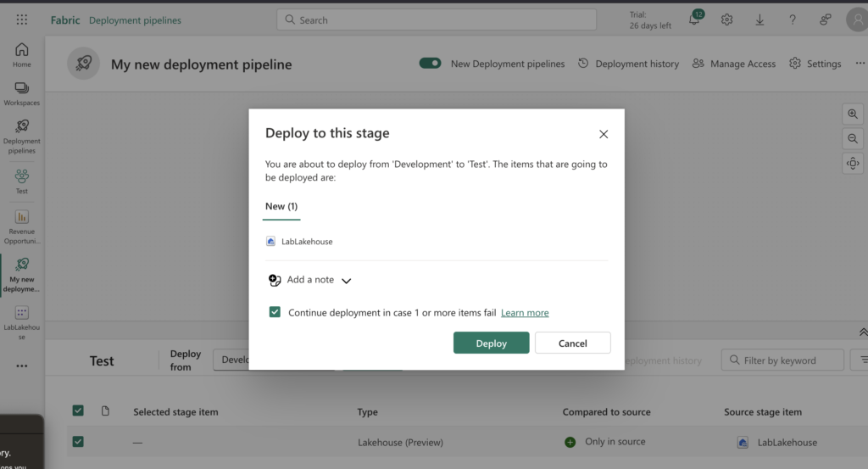Confirm with the Deploy button
The image size is (868, 469).
(x=491, y=343)
